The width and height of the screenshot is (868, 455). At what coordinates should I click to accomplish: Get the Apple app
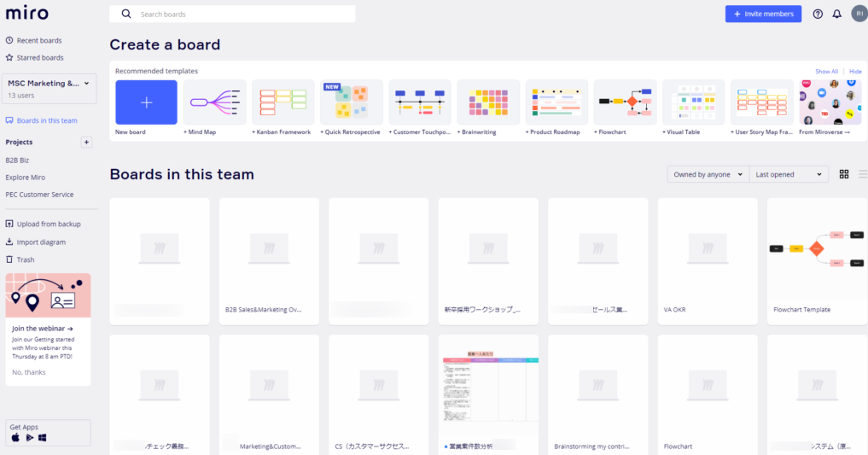click(15, 437)
